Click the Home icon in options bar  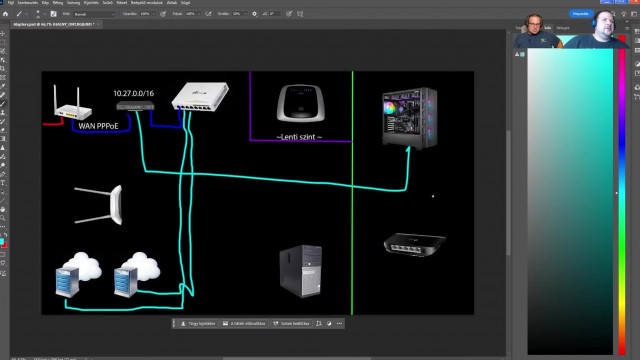(5, 14)
